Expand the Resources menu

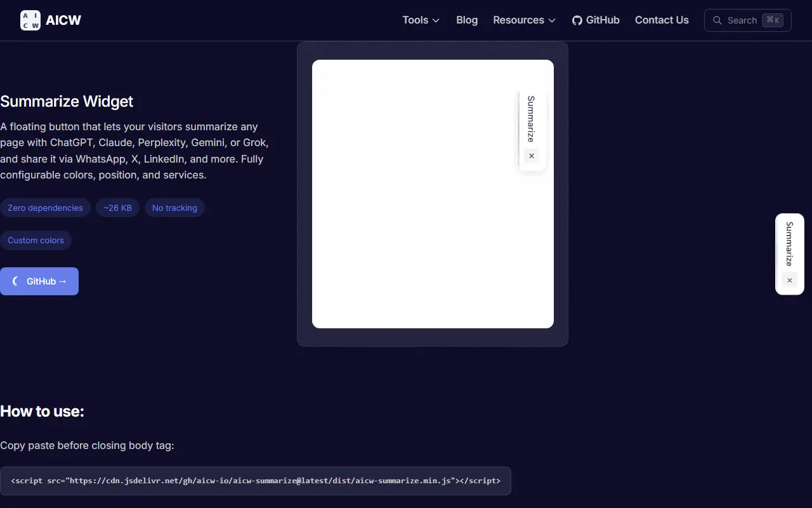pos(524,20)
